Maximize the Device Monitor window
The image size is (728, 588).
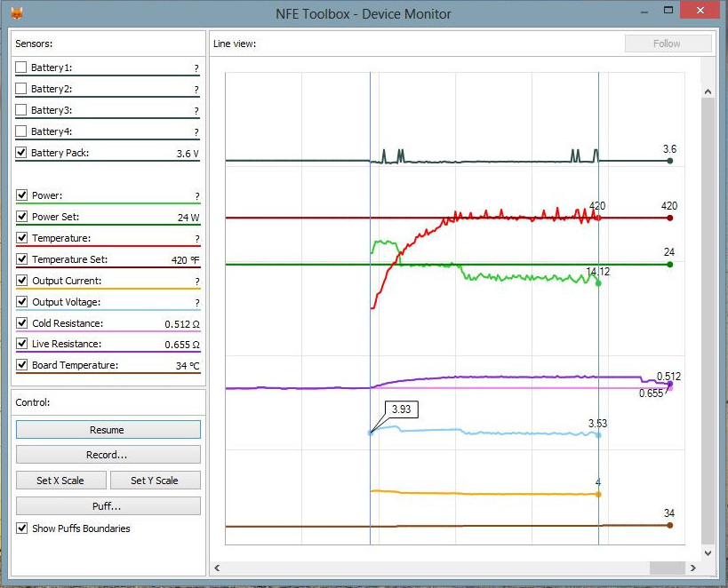(x=668, y=10)
